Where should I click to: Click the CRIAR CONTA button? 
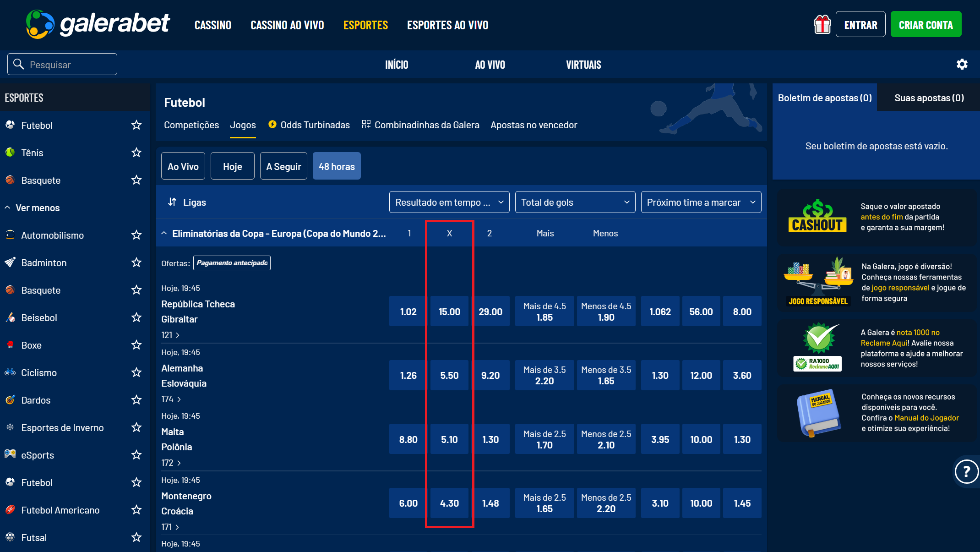coord(926,24)
